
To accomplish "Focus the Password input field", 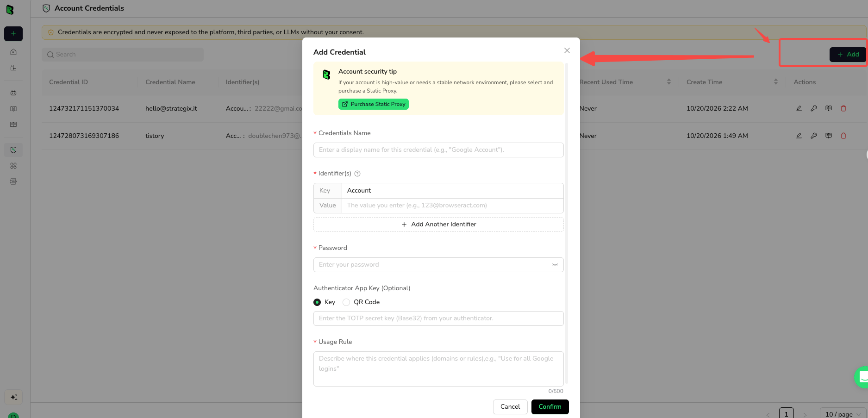I will 438,265.
